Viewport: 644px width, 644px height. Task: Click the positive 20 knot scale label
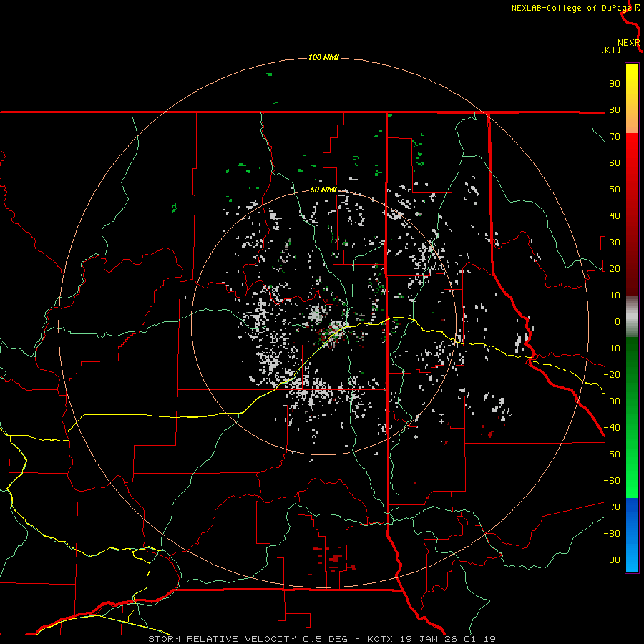(615, 268)
